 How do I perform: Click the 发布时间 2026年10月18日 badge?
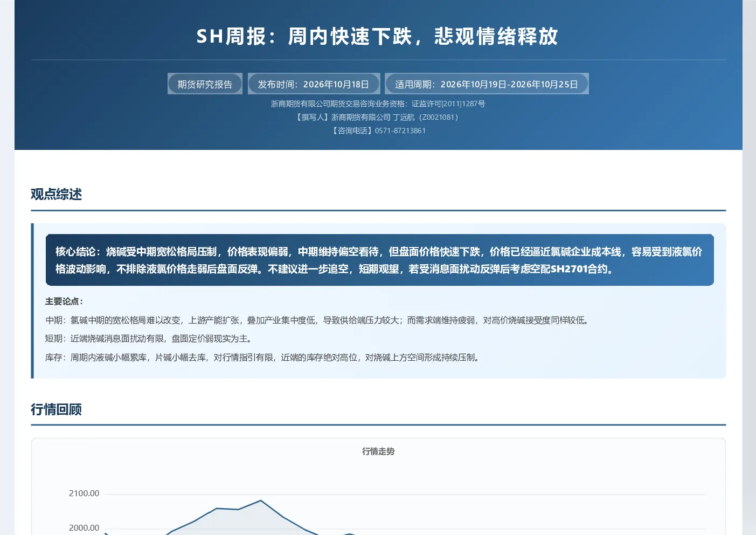pyautogui.click(x=314, y=84)
